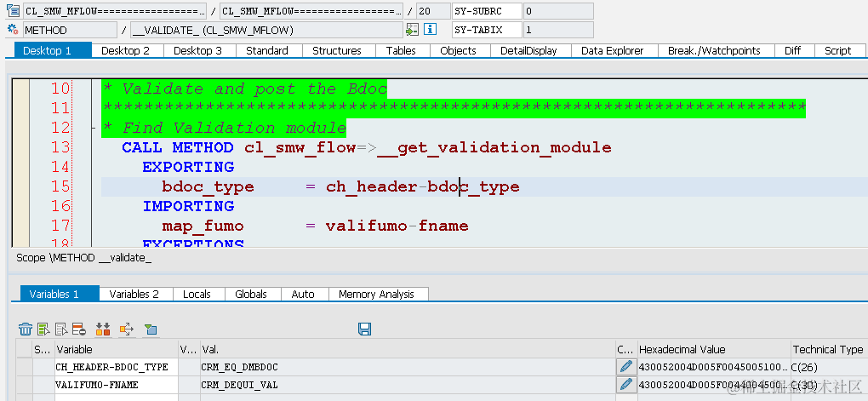Image resolution: width=868 pixels, height=401 pixels.
Task: Click pencil edit icon for VALIFUMO-FNAME row
Action: pos(626,384)
